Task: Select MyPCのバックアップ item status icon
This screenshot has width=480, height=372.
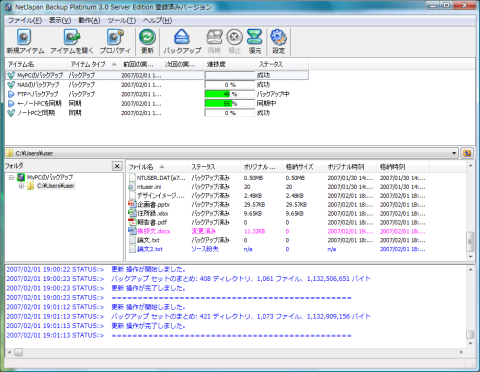Action: 11,75
